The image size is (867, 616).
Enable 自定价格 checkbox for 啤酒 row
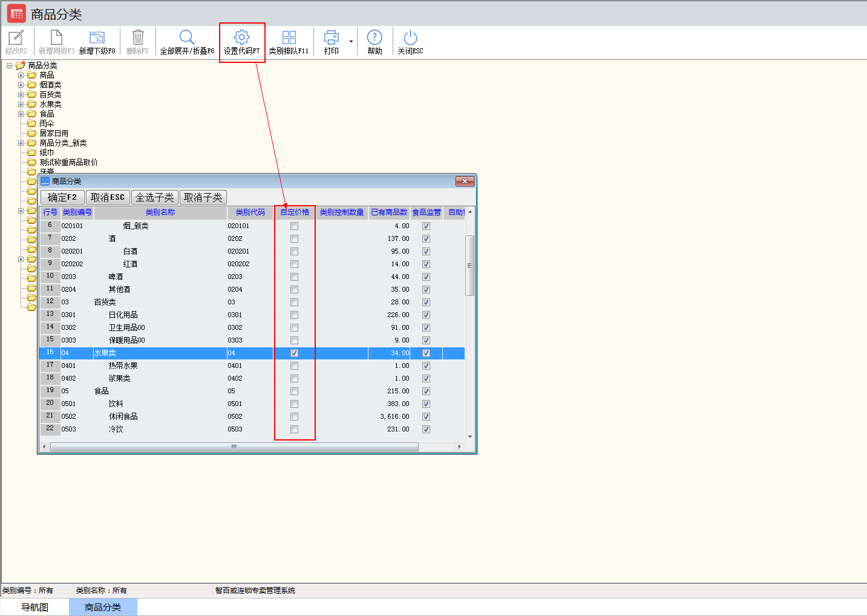(294, 277)
